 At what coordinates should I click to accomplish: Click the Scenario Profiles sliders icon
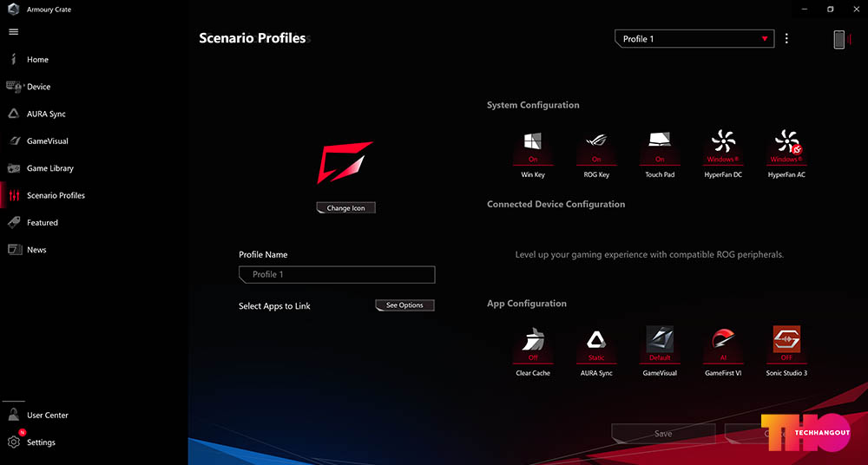pos(14,195)
